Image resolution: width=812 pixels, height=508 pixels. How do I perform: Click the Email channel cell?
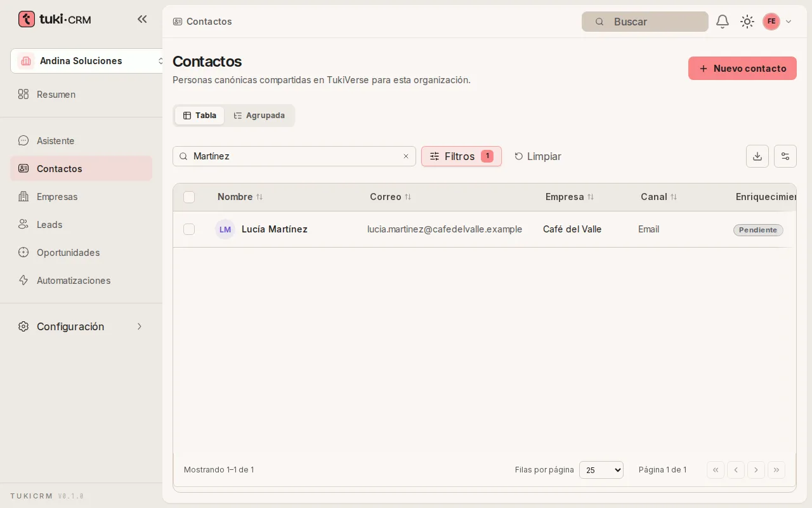coord(648,229)
